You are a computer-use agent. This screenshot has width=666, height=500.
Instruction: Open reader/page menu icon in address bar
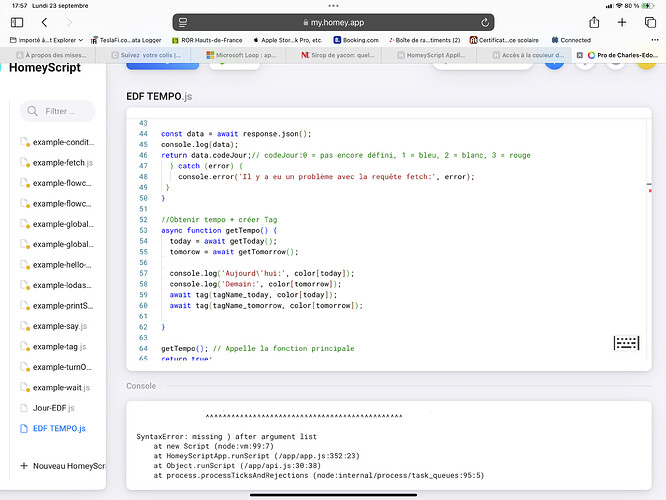pyautogui.click(x=183, y=23)
